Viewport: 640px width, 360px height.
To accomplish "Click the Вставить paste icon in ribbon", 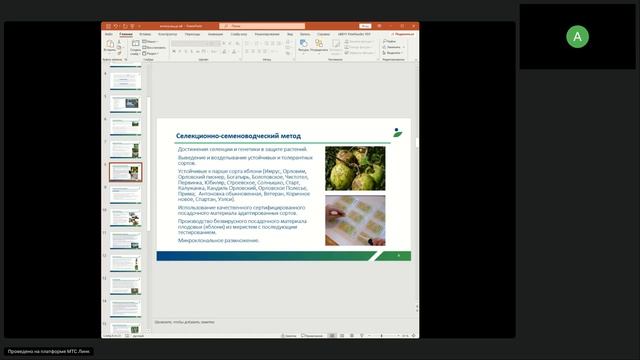I will [x=110, y=44].
